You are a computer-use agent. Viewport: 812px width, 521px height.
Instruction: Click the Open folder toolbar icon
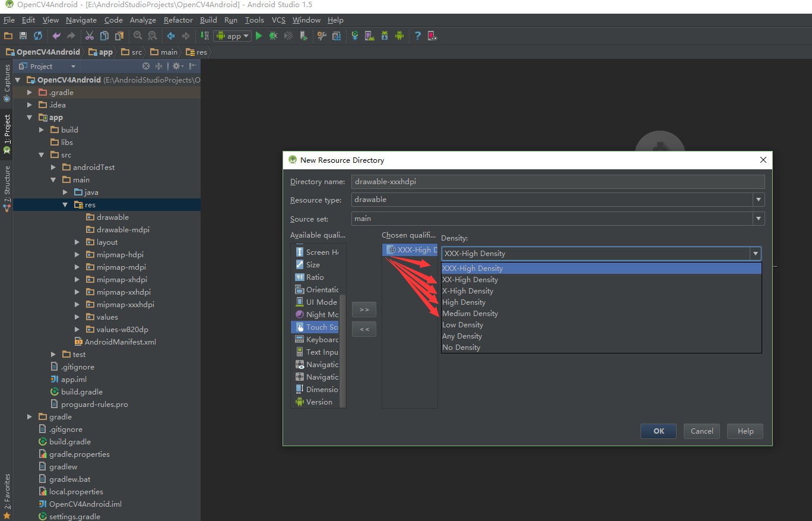(x=8, y=36)
